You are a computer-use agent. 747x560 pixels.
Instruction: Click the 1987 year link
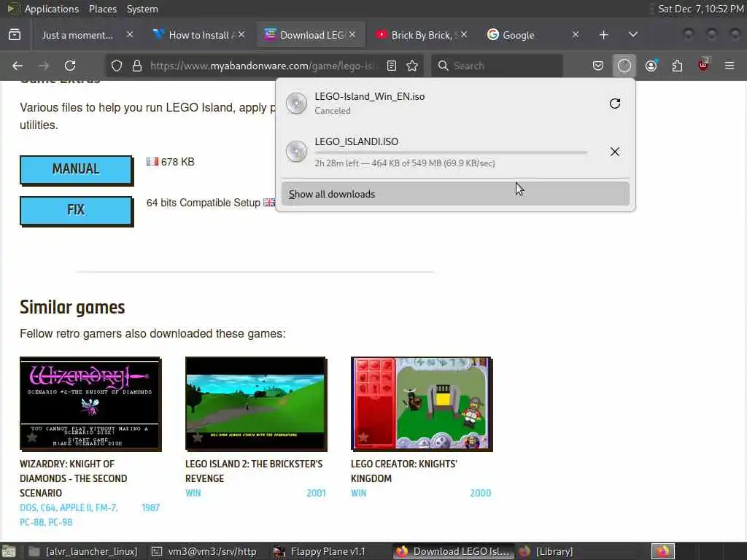click(150, 507)
